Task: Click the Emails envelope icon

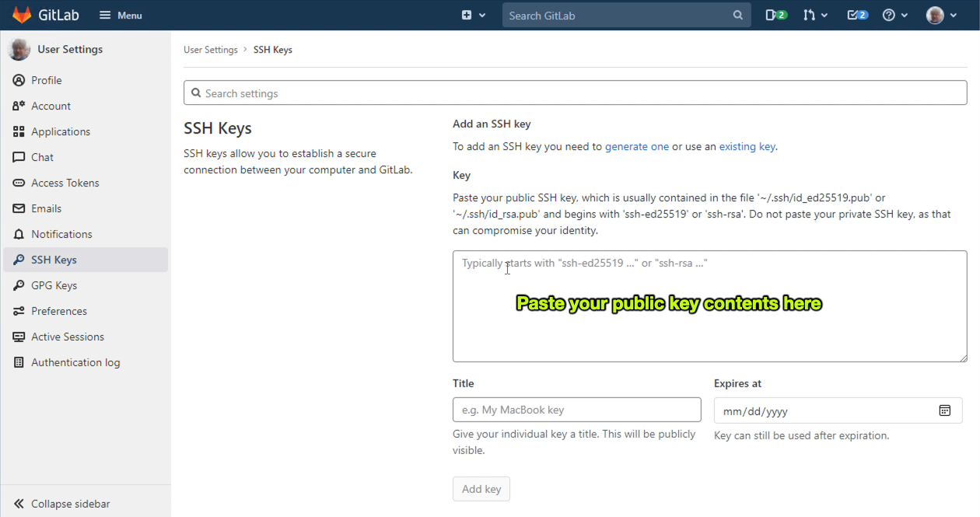Action: click(17, 208)
